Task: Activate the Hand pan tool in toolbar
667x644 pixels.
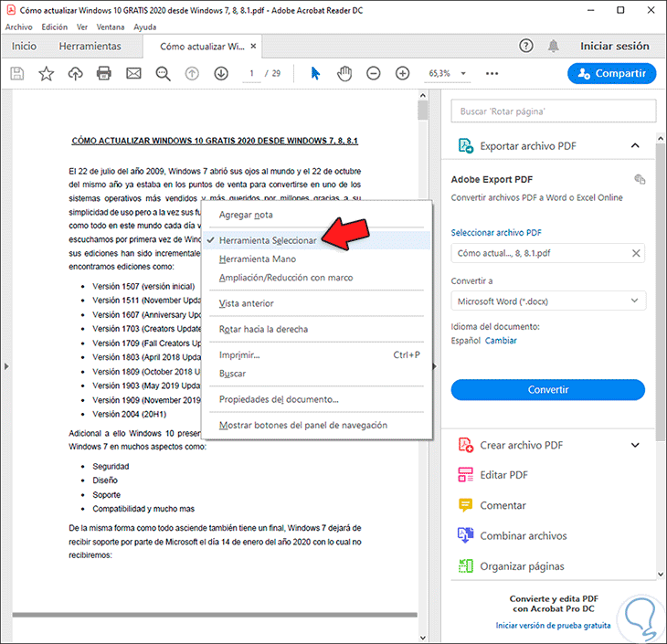Action: (x=344, y=74)
